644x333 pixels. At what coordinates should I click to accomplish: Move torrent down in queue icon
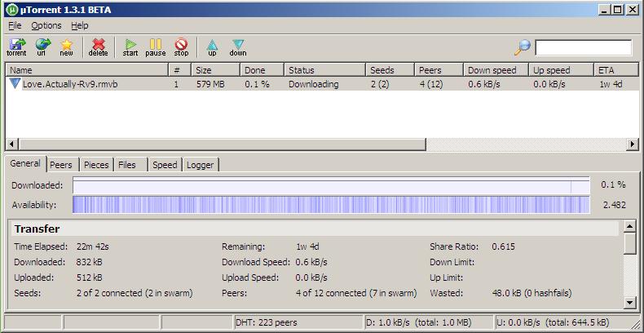[x=238, y=47]
